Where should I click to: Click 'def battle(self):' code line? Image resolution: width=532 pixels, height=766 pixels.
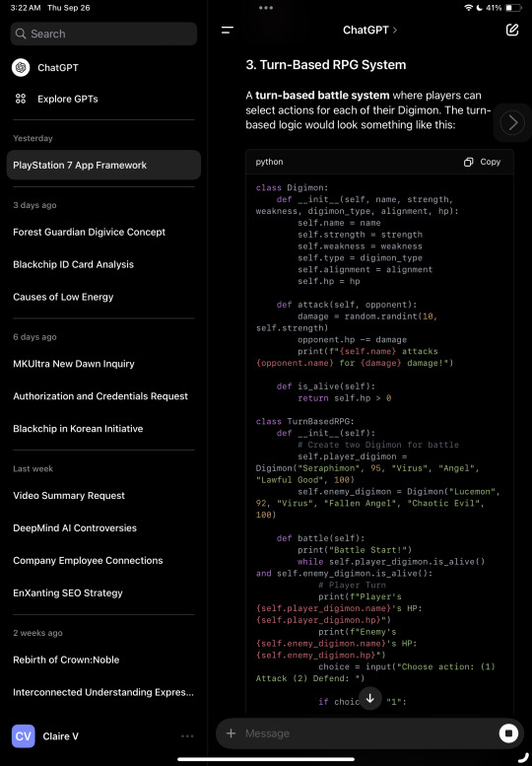(x=320, y=538)
